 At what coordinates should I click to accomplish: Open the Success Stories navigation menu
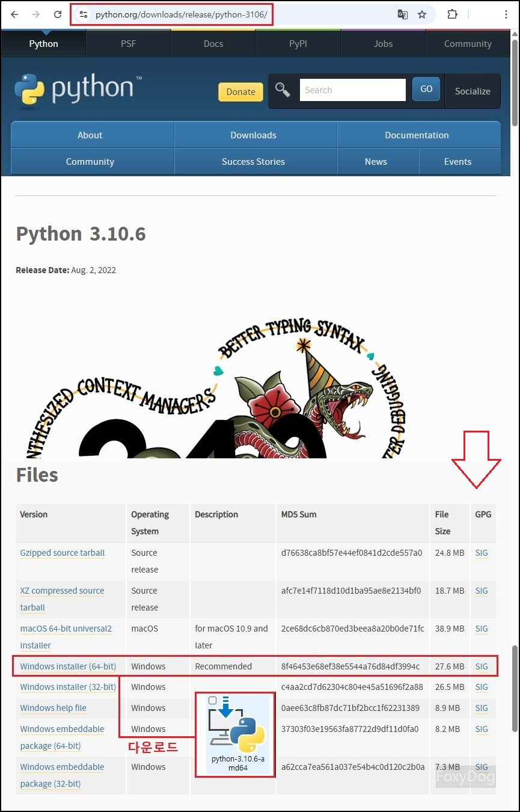pos(253,162)
